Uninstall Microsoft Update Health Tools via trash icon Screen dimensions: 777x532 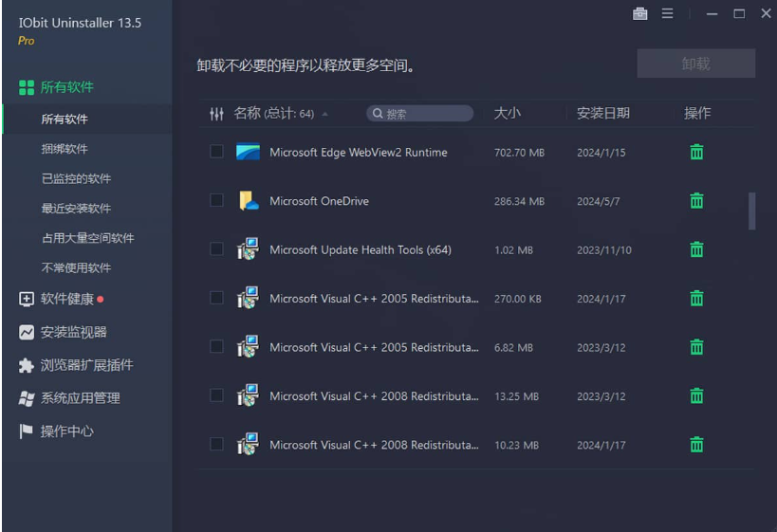click(696, 249)
